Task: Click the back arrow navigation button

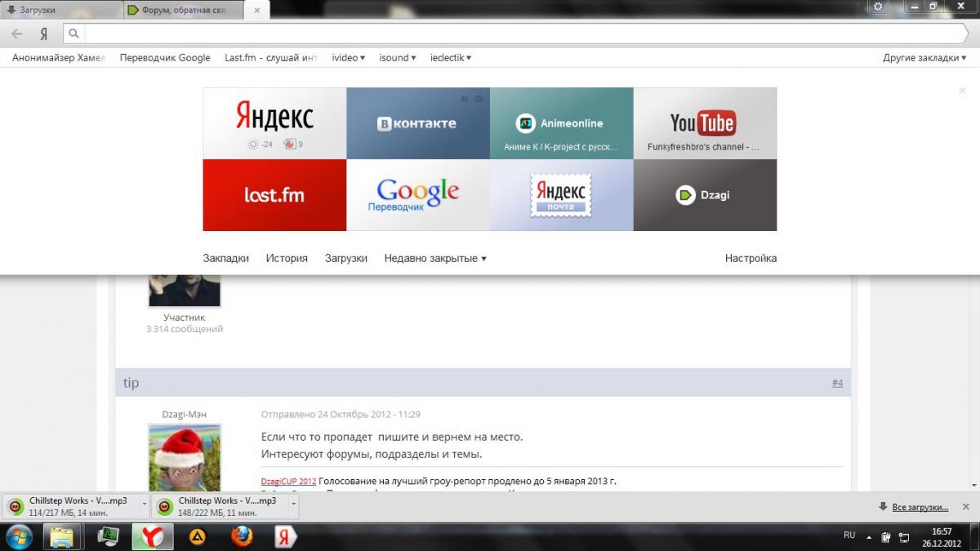Action: 17,34
